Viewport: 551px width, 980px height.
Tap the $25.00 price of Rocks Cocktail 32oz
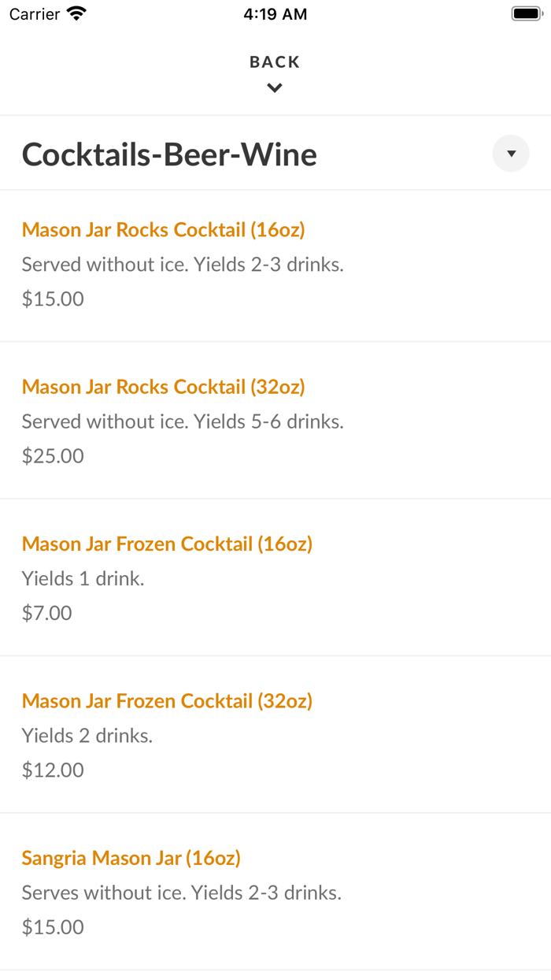pos(53,455)
